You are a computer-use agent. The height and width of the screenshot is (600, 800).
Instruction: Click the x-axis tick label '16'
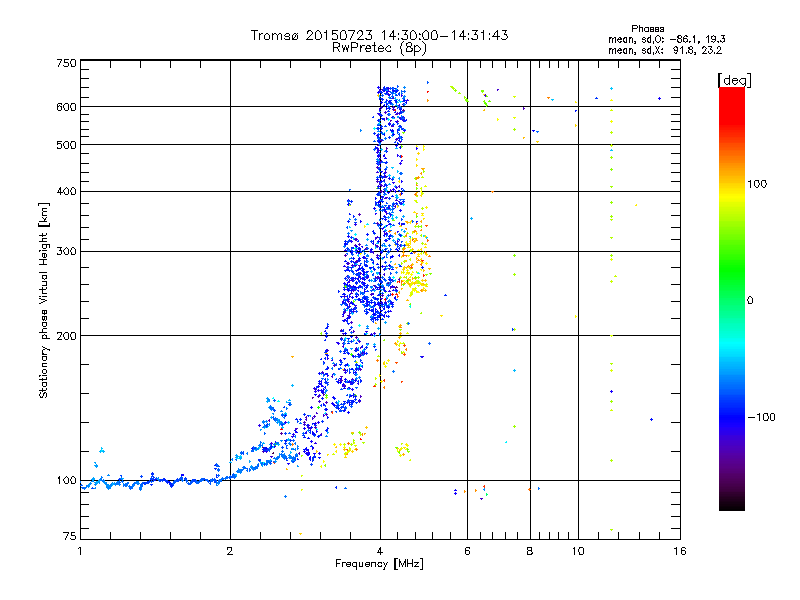pos(680,551)
